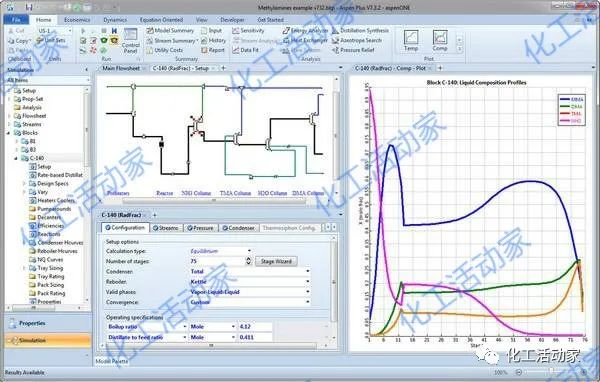
Task: Open the Temp plot icon
Action: (411, 41)
